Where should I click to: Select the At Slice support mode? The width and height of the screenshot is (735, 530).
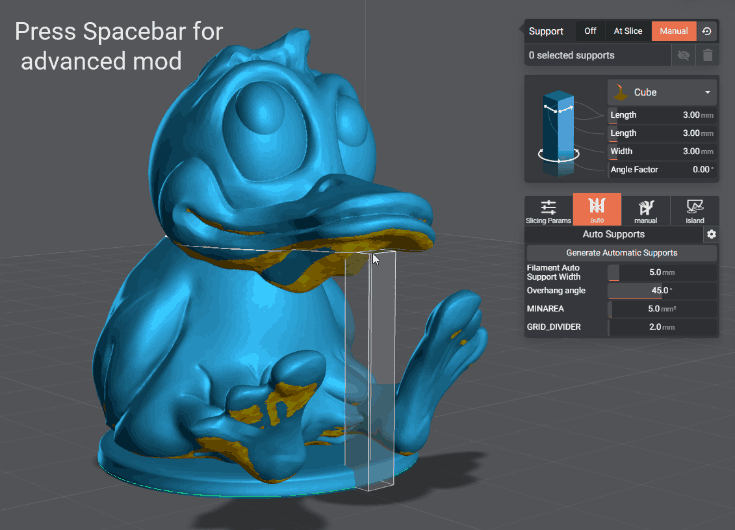point(628,31)
